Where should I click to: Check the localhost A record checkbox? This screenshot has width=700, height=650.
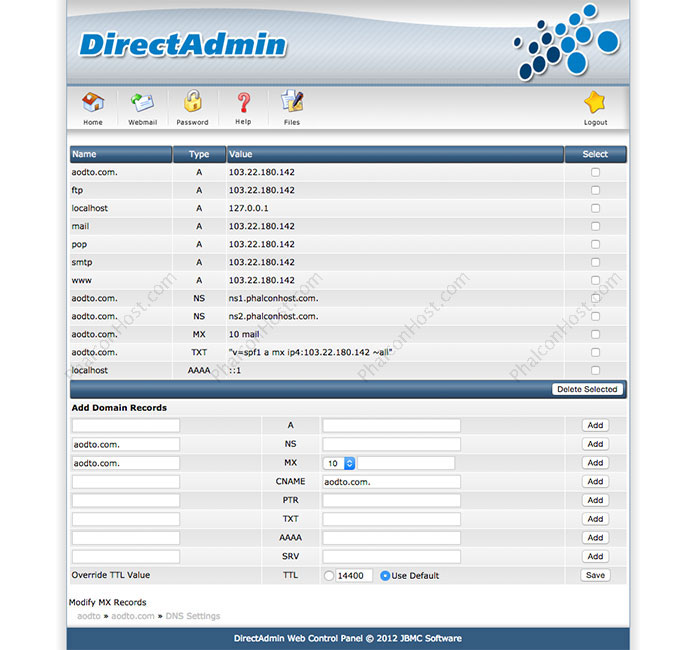(595, 208)
